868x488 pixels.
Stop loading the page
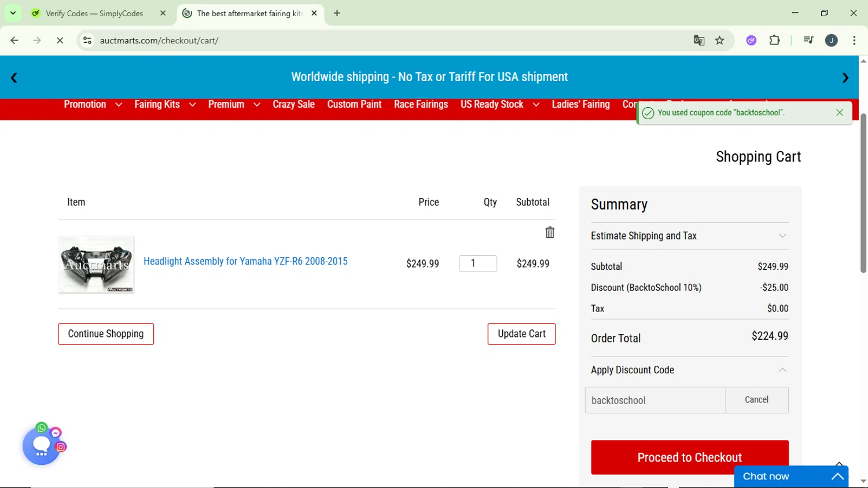tap(60, 41)
